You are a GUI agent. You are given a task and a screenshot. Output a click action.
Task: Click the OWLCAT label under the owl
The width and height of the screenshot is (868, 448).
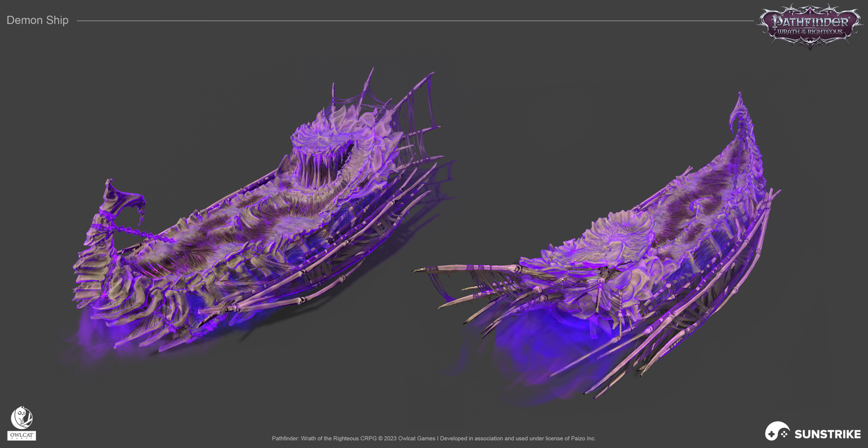click(x=21, y=435)
